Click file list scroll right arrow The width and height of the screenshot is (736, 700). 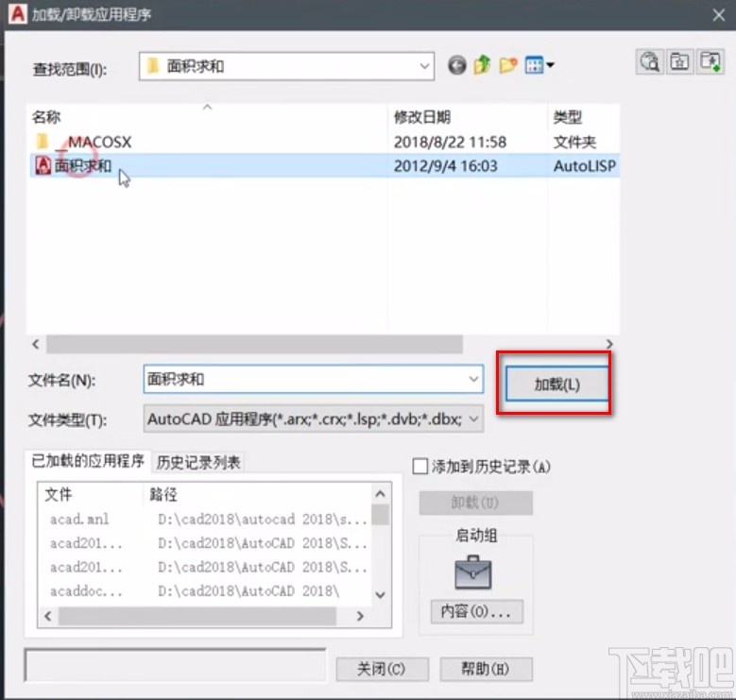click(609, 344)
